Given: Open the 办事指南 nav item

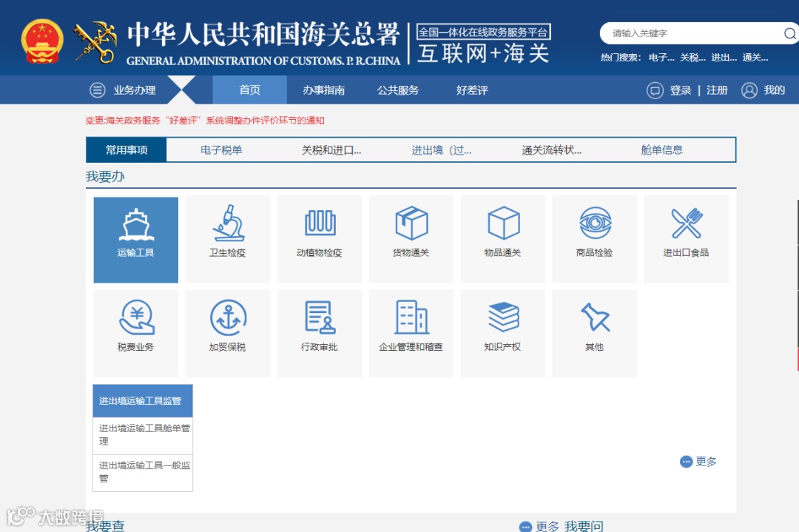Looking at the screenshot, I should pos(323,90).
